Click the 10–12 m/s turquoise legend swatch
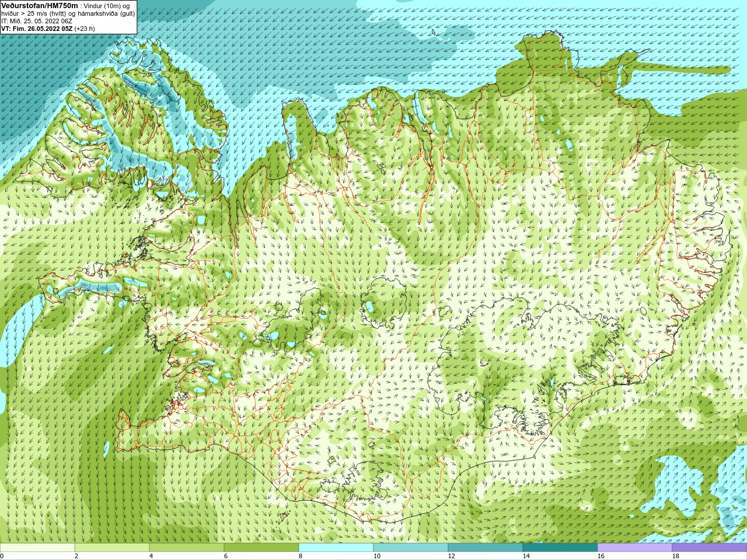747x560 pixels. pyautogui.click(x=411, y=548)
